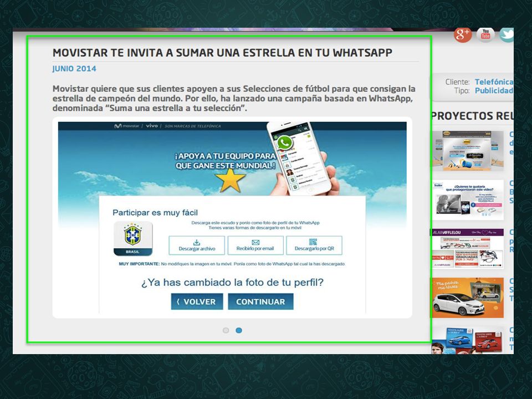
Task: Click the "Movistar quiere que sus clientes" paragraph
Action: pyautogui.click(x=234, y=99)
